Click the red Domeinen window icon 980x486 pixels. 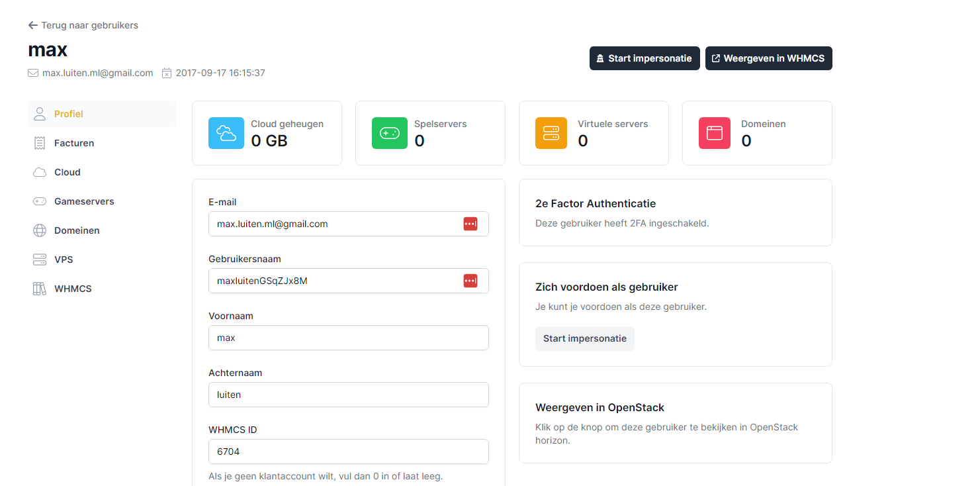pyautogui.click(x=714, y=133)
